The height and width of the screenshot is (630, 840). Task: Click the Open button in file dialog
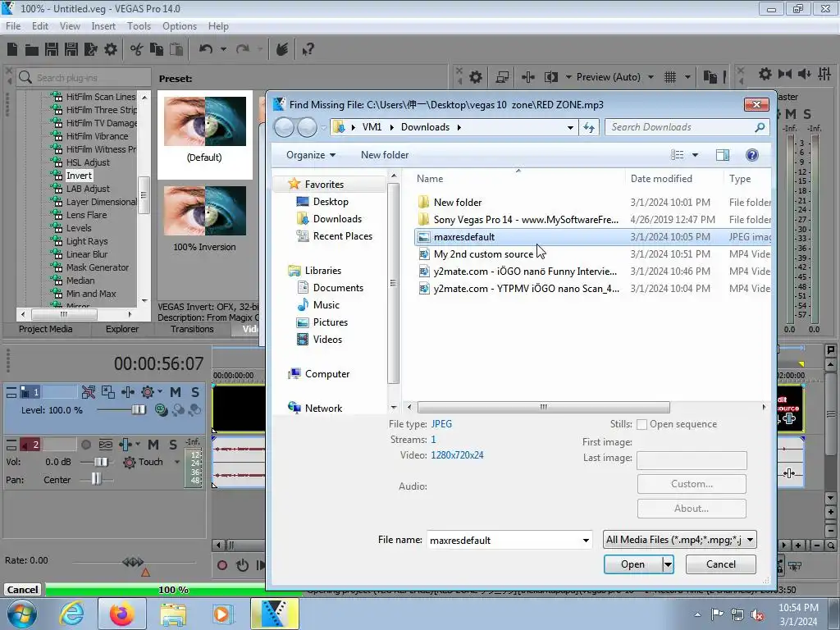tap(633, 564)
